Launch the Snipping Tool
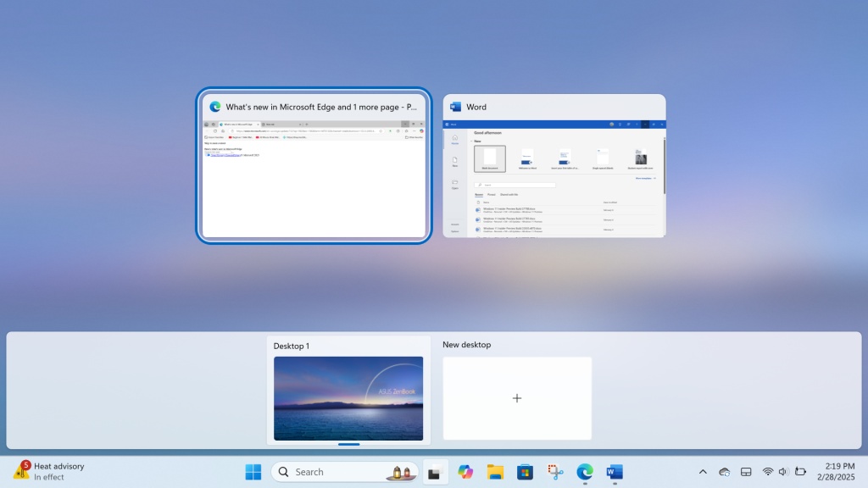Image resolution: width=868 pixels, height=488 pixels. (554, 472)
